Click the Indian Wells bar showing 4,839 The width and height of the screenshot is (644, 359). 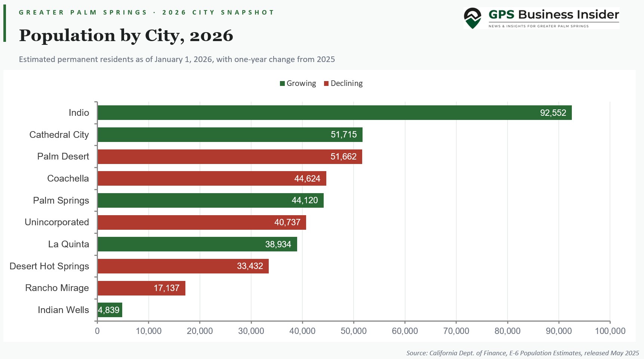(x=110, y=310)
